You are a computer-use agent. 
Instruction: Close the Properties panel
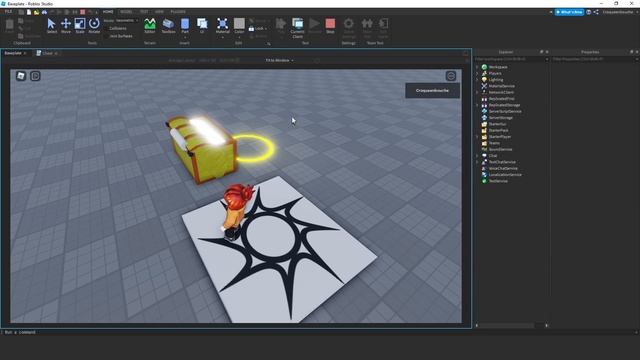(x=637, y=52)
